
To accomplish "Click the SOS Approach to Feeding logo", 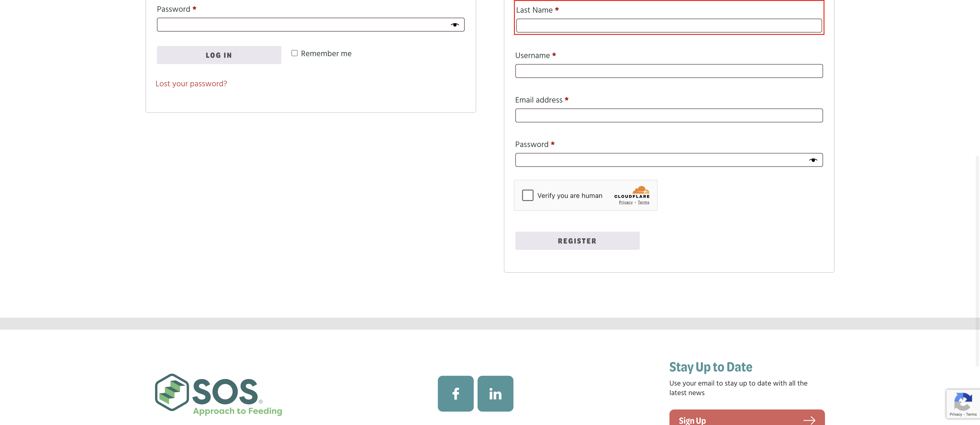I will 218,394.
